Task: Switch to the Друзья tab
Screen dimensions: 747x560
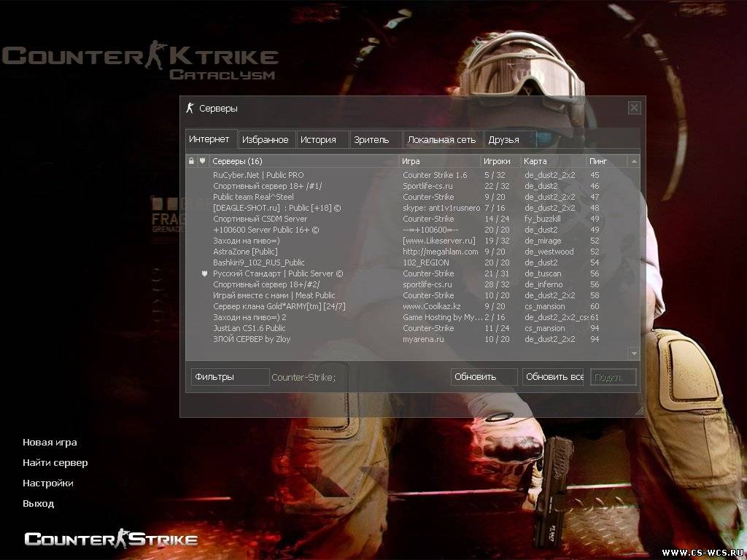Action: click(509, 140)
